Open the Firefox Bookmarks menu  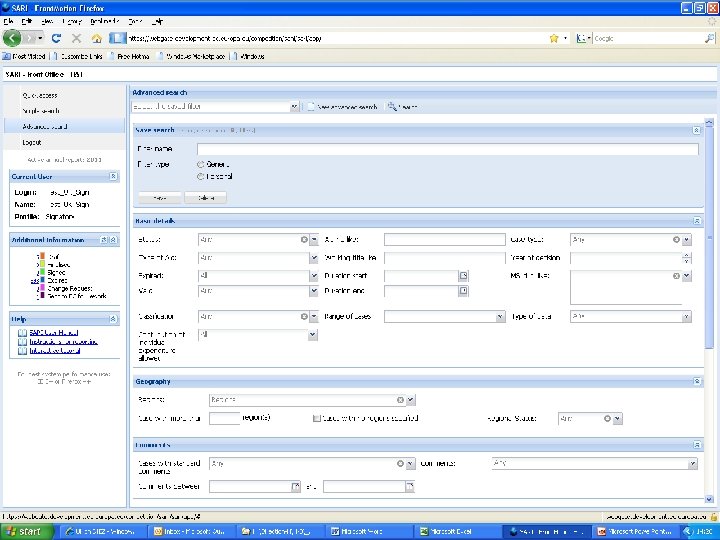coord(104,21)
